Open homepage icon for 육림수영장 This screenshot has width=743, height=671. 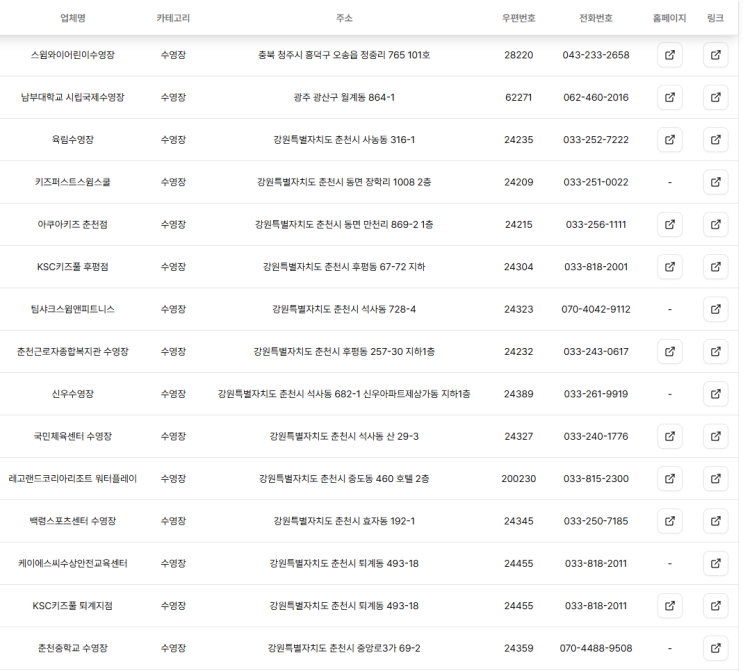(670, 140)
